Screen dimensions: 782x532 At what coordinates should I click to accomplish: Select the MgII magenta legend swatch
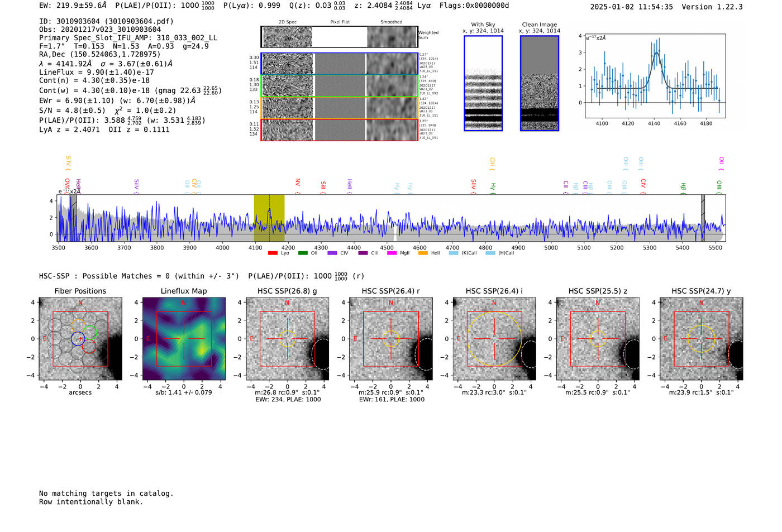[x=392, y=253]
